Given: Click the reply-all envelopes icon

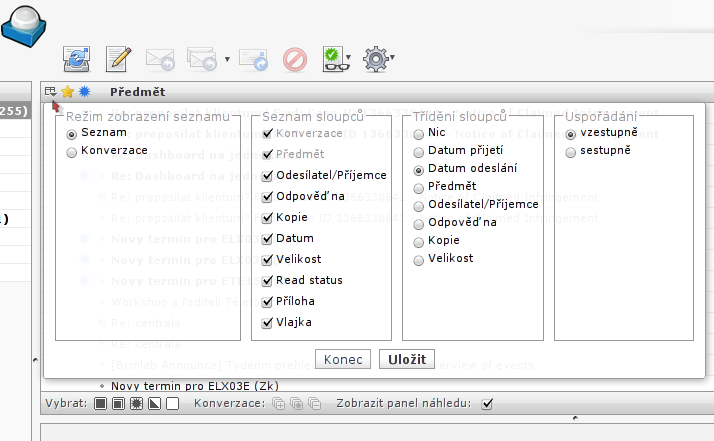Looking at the screenshot, I should pos(202,59).
